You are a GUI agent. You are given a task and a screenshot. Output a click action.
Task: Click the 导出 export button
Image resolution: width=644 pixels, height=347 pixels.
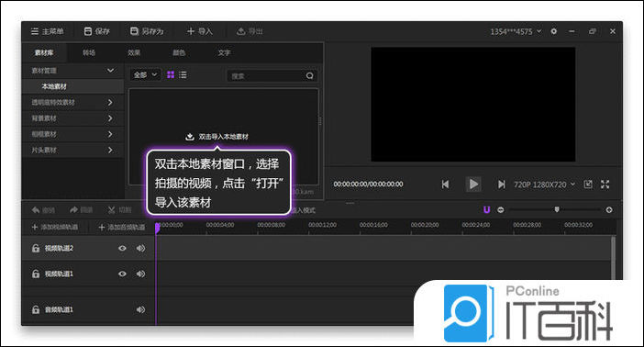[250, 31]
